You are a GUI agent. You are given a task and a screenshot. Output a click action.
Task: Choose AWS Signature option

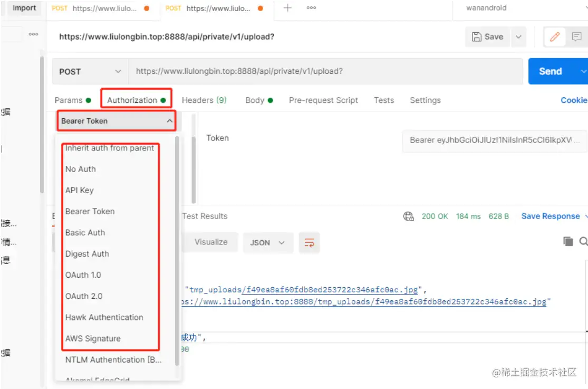[93, 338]
